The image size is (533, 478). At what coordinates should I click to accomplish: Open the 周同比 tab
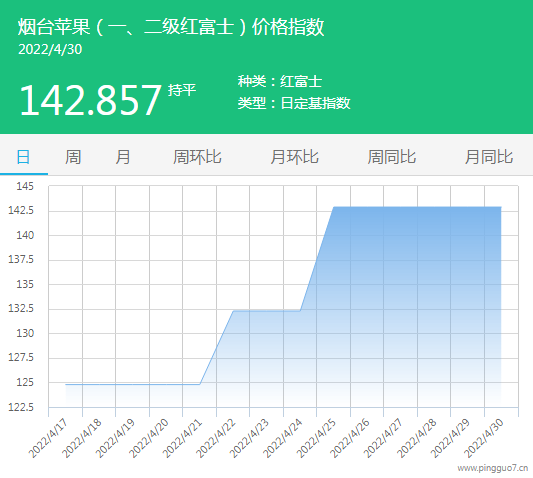click(392, 157)
